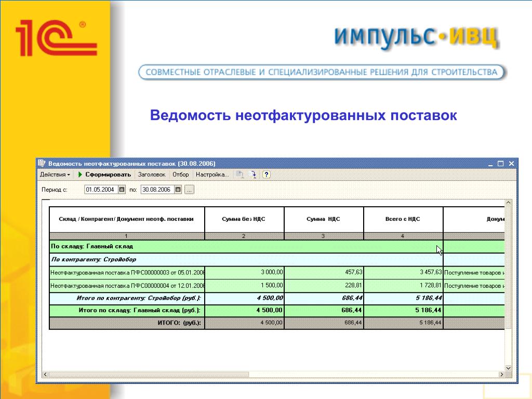Click the ellipsis period selection button
The height and width of the screenshot is (399, 532).
pyautogui.click(x=189, y=190)
